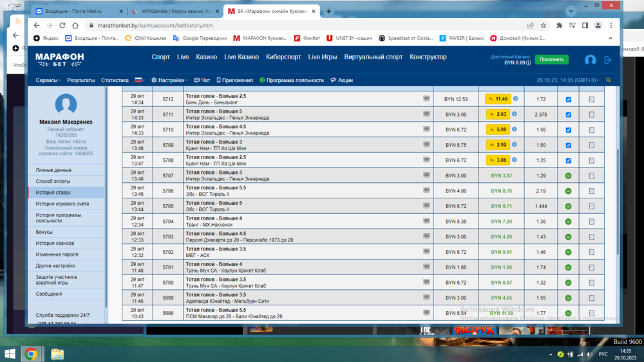Toggle the checkbox for bet 5712
This screenshot has height=362, width=644.
click(568, 100)
